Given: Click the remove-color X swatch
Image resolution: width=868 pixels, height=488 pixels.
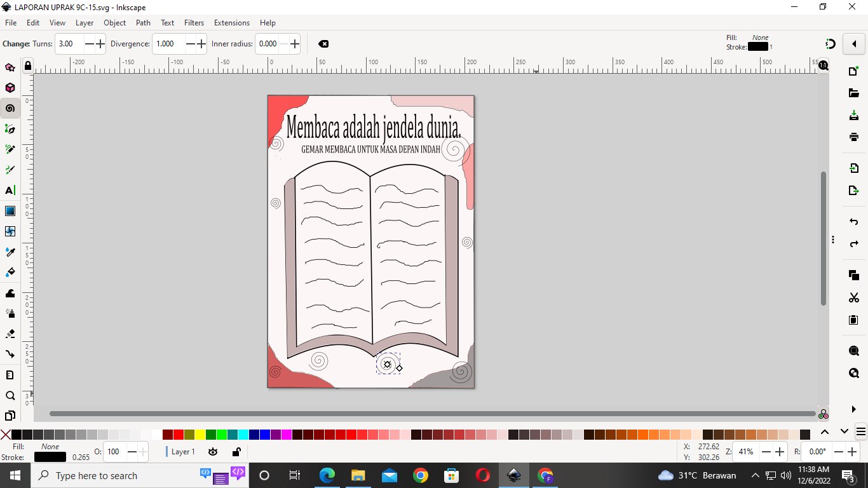Looking at the screenshot, I should point(6,435).
